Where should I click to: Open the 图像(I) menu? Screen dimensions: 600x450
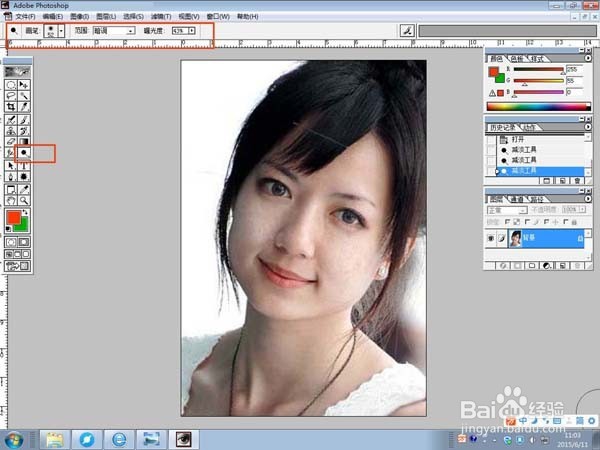click(79, 16)
